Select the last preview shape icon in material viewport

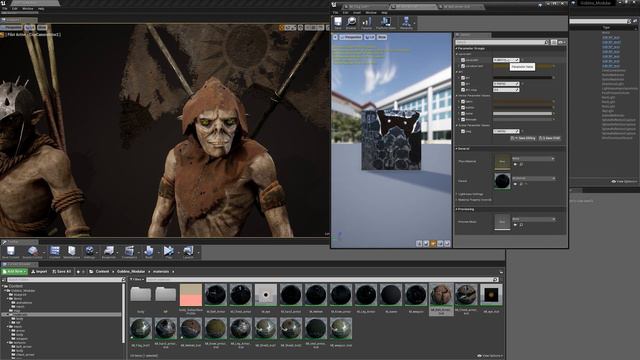(x=447, y=243)
